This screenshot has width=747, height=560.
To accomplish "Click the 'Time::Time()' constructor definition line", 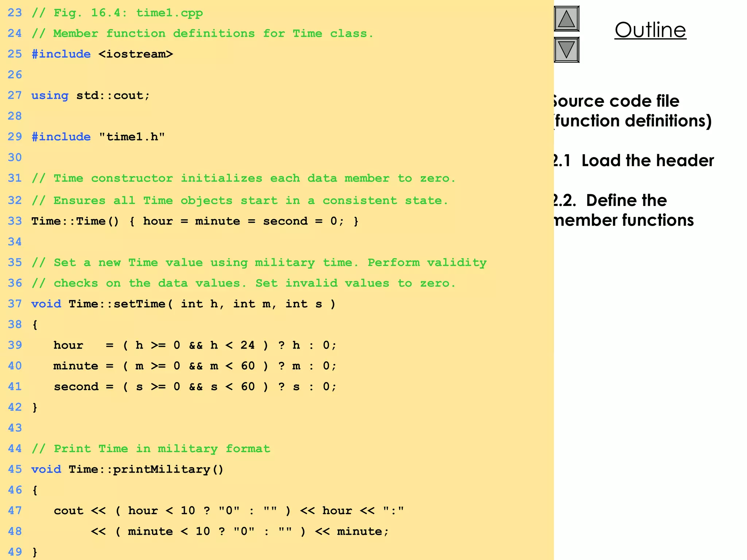I will [195, 221].
